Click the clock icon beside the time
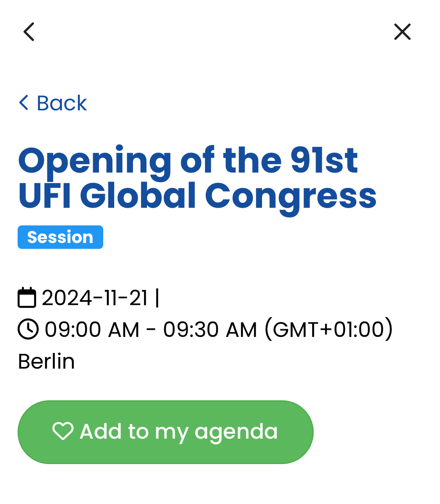 pyautogui.click(x=28, y=329)
